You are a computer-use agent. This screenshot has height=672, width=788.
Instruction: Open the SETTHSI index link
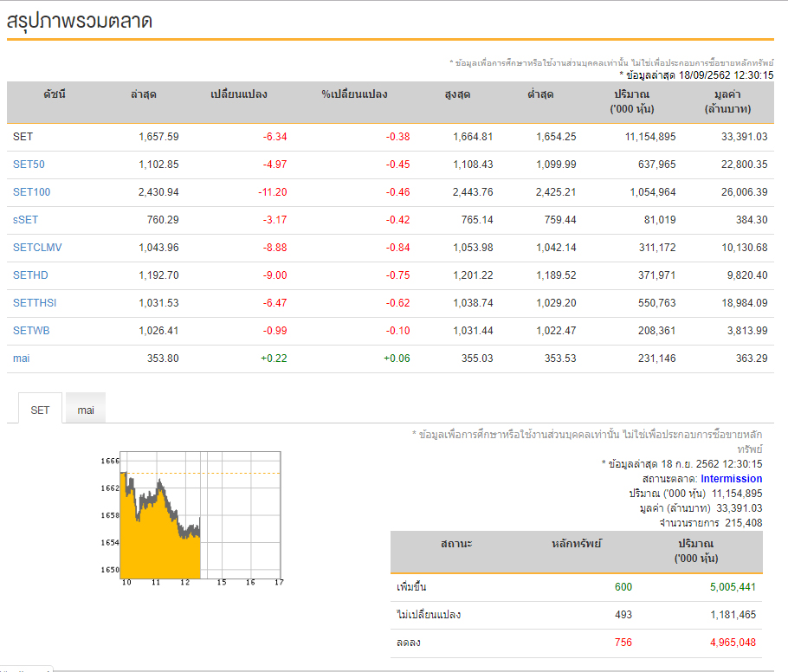click(35, 302)
